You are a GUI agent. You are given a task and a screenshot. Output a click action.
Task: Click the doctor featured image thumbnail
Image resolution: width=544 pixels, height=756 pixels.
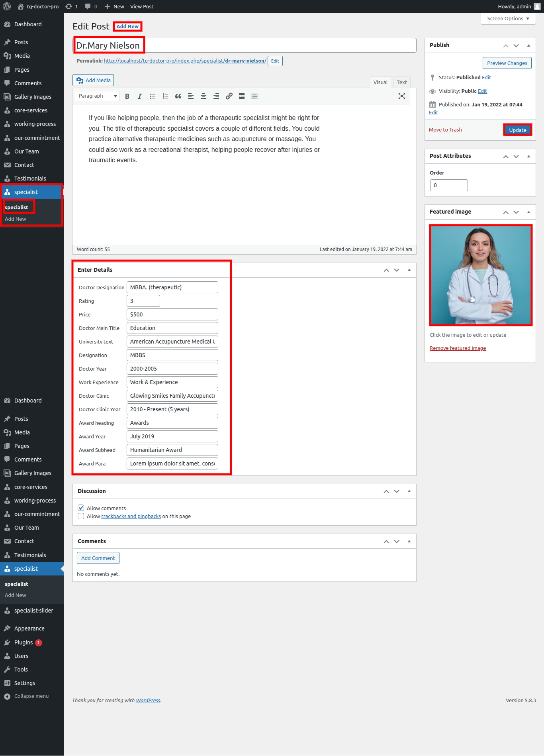[x=480, y=275]
